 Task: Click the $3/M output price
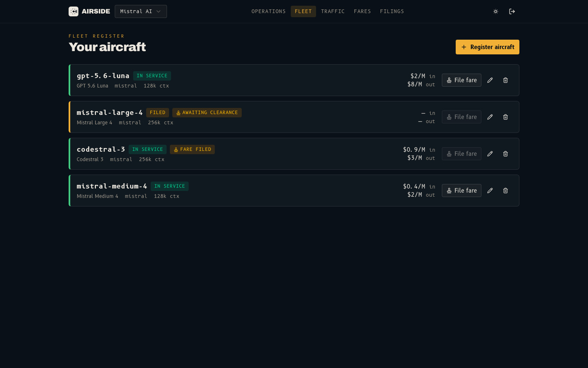point(415,158)
